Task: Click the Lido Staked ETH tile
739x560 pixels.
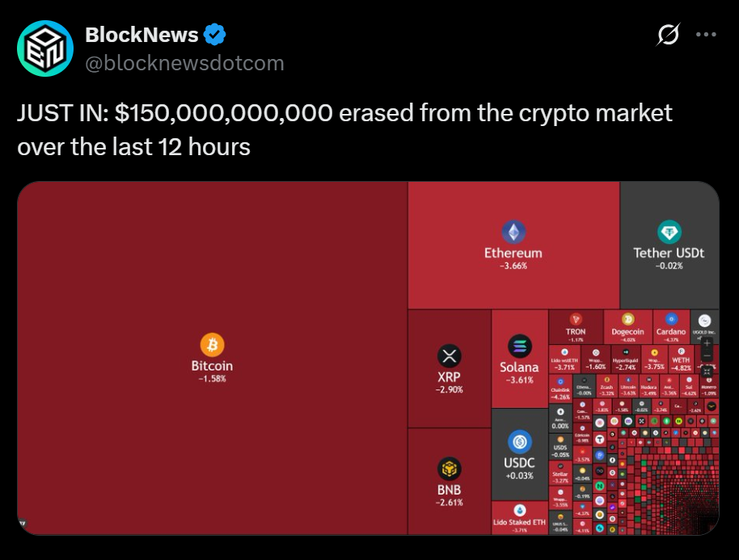Action: (x=519, y=517)
